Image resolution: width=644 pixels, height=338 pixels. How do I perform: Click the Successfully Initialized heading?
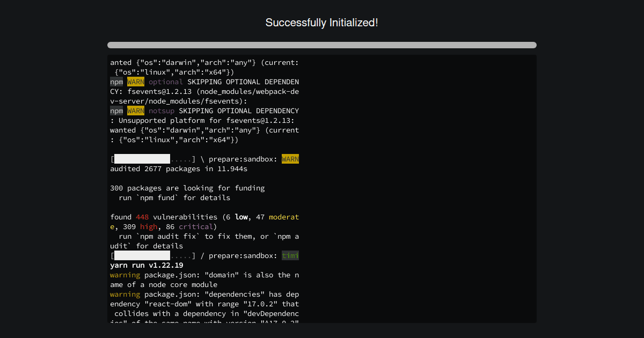321,23
